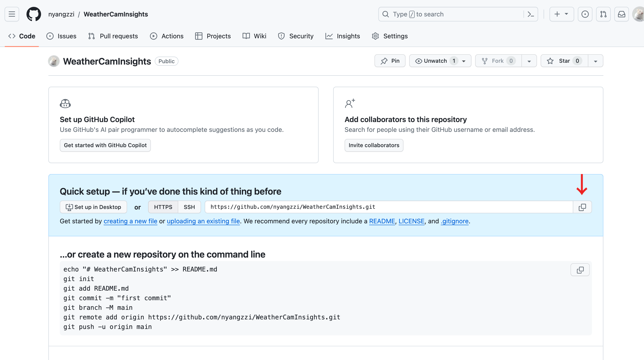Expand the dropdown arrow beside Fork

(529, 61)
